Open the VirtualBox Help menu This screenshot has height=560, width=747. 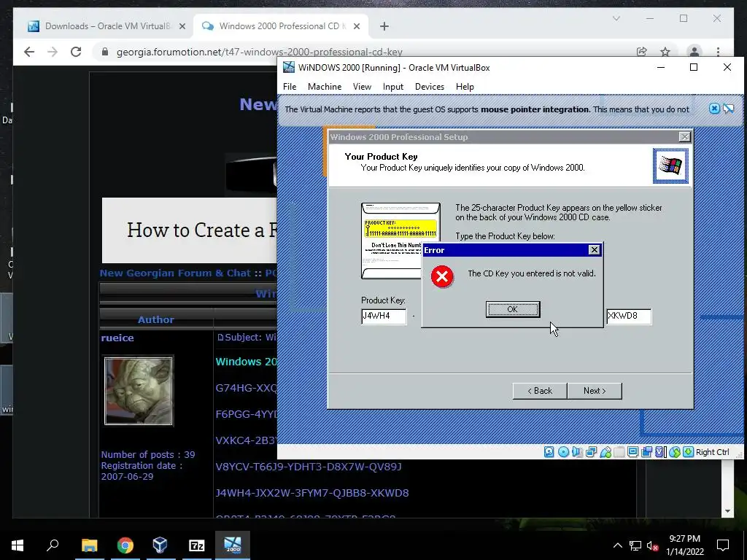tap(465, 87)
